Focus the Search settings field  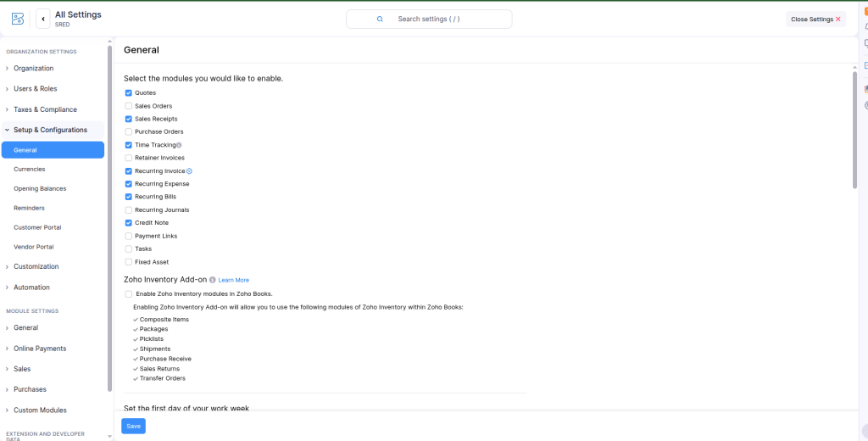[429, 19]
